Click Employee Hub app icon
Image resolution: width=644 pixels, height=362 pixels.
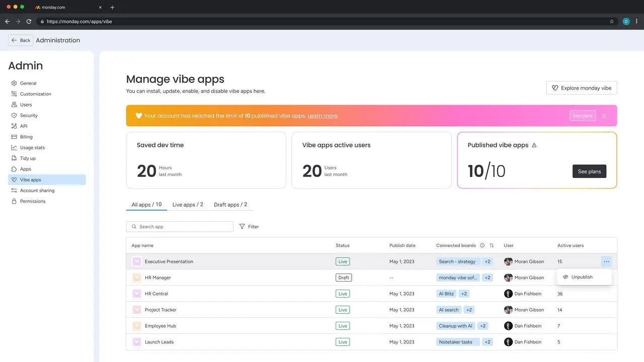click(137, 326)
